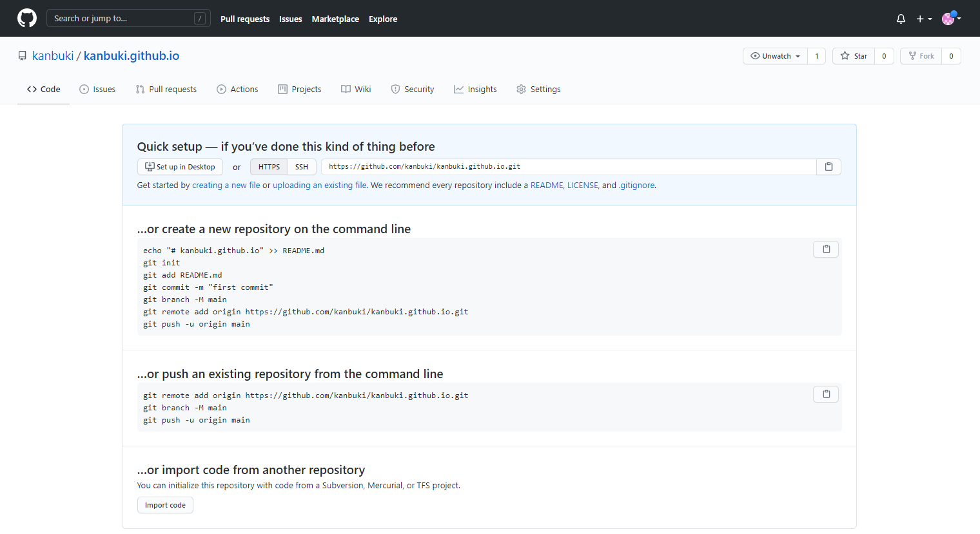Click the 'git add README.md' line
The width and height of the screenshot is (980, 534).
pyautogui.click(x=182, y=275)
